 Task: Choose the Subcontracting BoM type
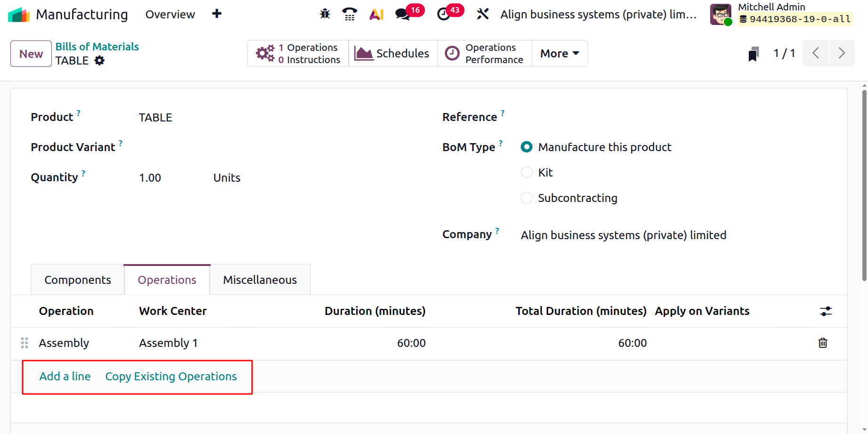coord(526,198)
